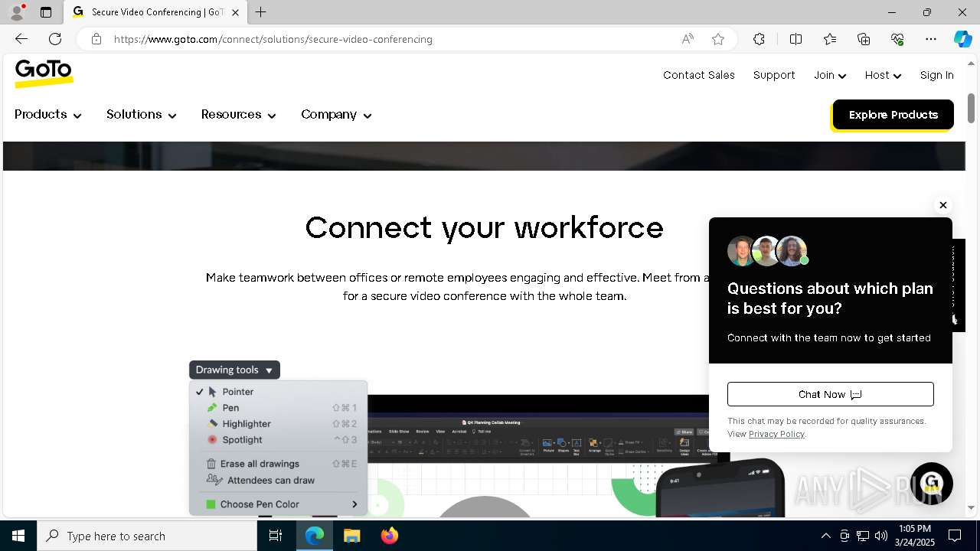
Task: Open volume control in tray
Action: [x=880, y=536]
